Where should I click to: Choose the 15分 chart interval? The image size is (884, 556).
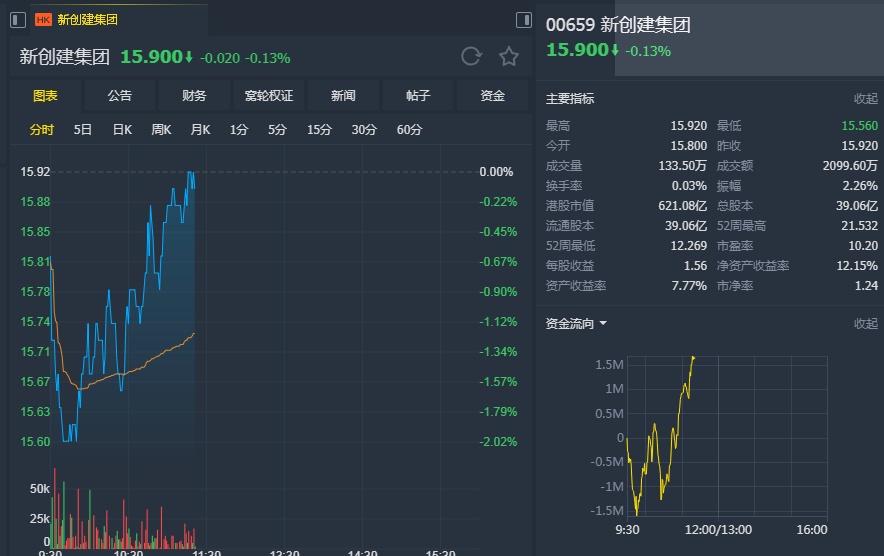tap(319, 129)
